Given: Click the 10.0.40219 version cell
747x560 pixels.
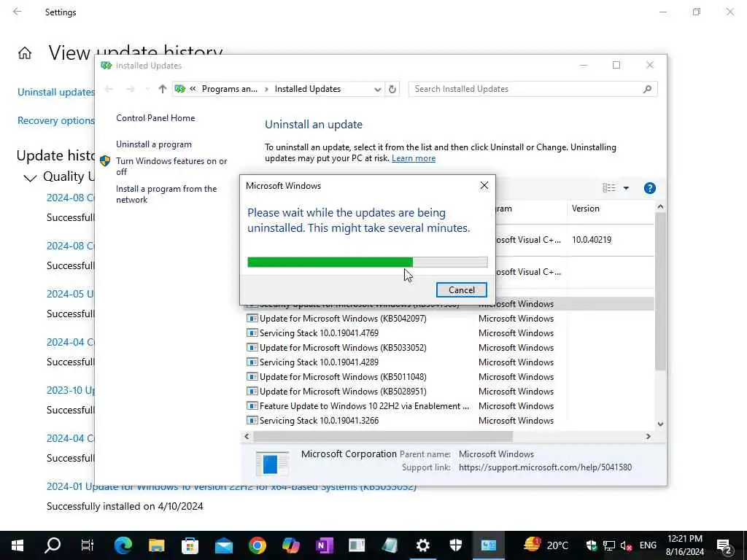Looking at the screenshot, I should (x=591, y=239).
